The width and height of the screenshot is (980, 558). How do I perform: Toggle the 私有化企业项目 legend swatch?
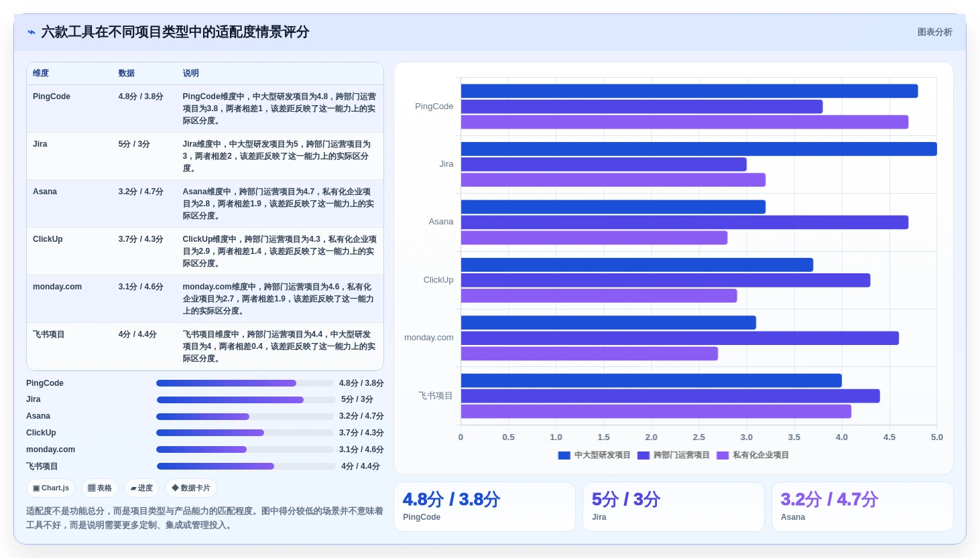tap(723, 456)
